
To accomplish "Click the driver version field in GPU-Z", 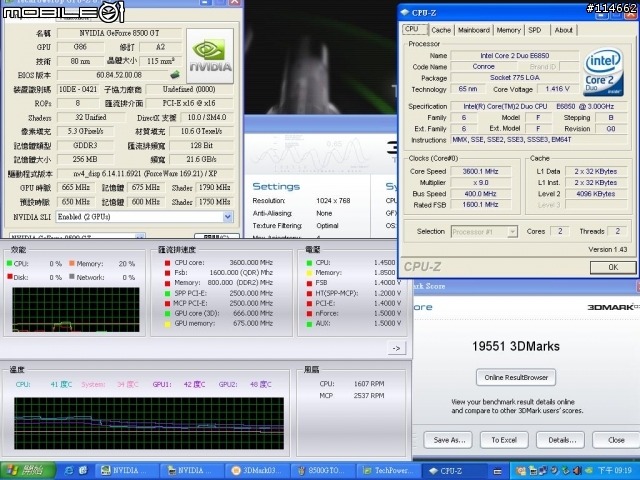I will pos(145,173).
